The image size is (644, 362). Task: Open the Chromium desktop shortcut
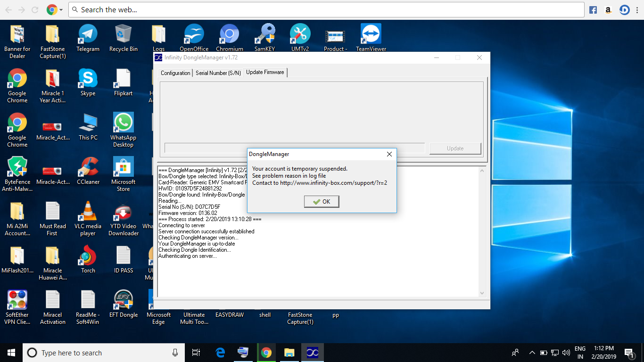pyautogui.click(x=229, y=38)
